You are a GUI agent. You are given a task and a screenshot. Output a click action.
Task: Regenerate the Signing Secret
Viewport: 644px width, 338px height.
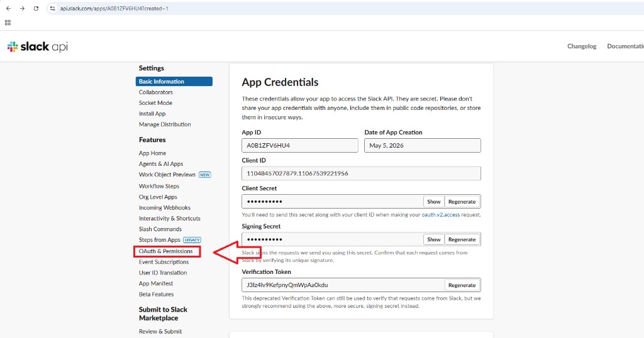[462, 239]
